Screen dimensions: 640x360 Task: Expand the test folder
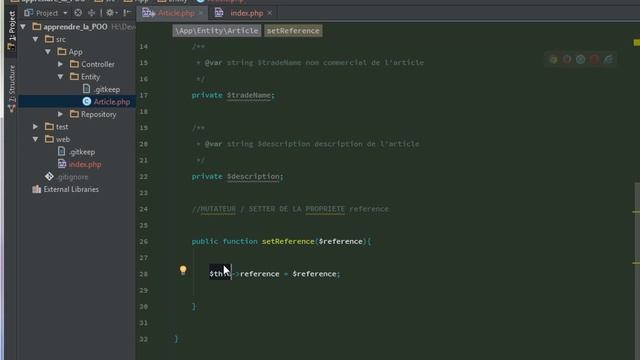tap(36, 127)
